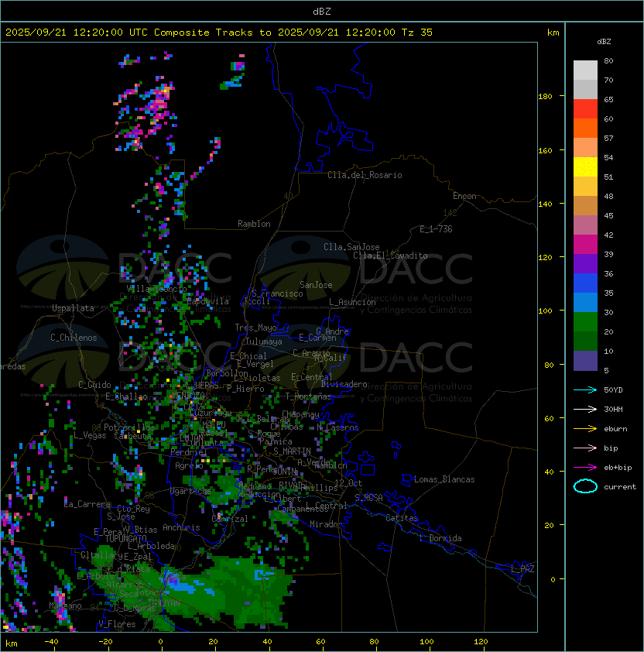Click the C_Chilenos place label

(x=74, y=338)
